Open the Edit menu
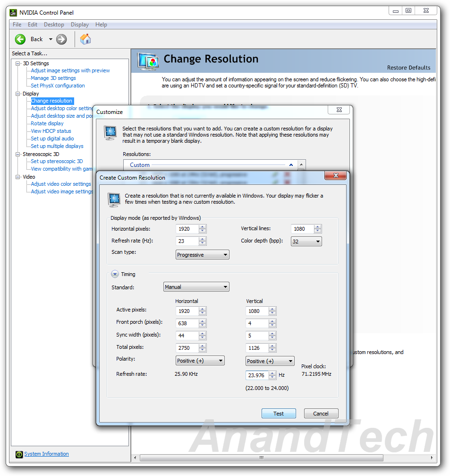This screenshot has height=476, width=450. pos(33,25)
